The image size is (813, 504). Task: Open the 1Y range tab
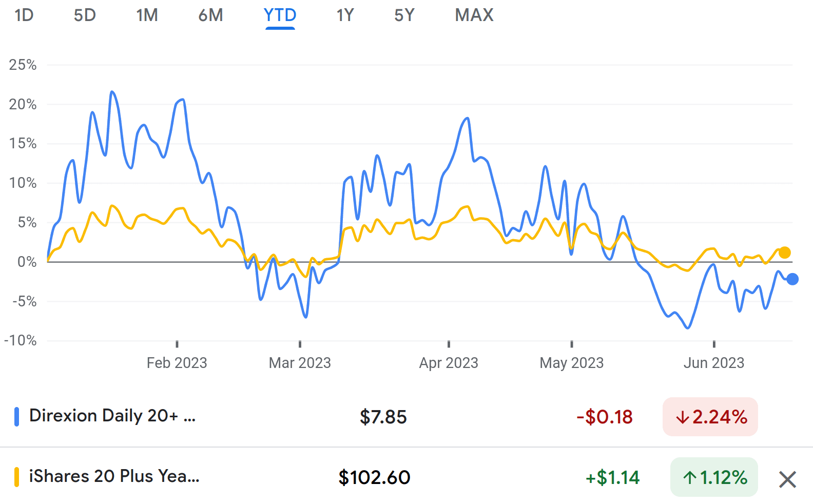[x=345, y=15]
